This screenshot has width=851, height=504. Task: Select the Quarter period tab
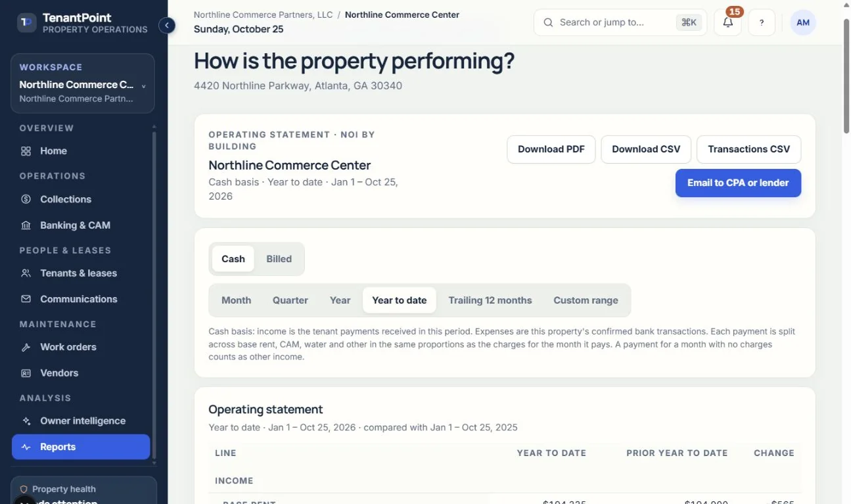[290, 300]
